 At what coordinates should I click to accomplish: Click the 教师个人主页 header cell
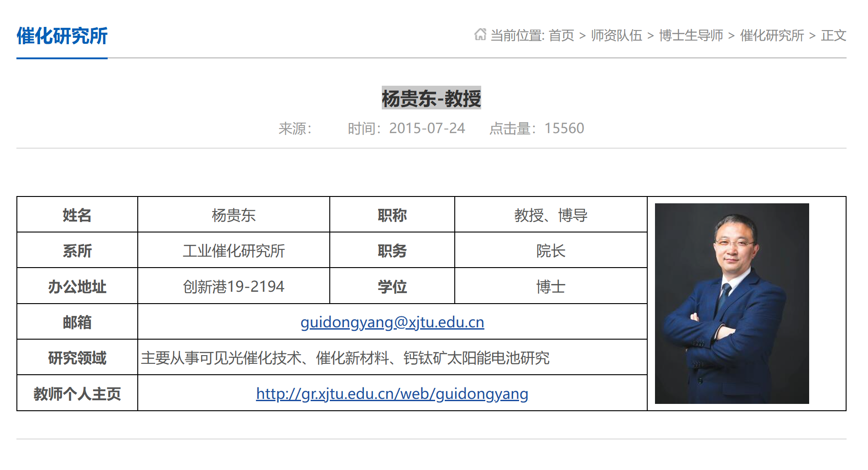pos(77,393)
